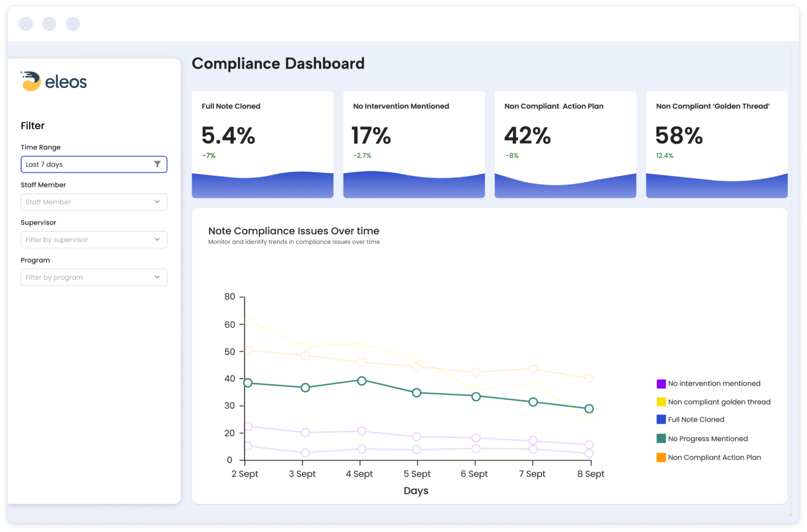Toggle the Full Note Cloned legend label
The image size is (807, 532).
tap(696, 420)
